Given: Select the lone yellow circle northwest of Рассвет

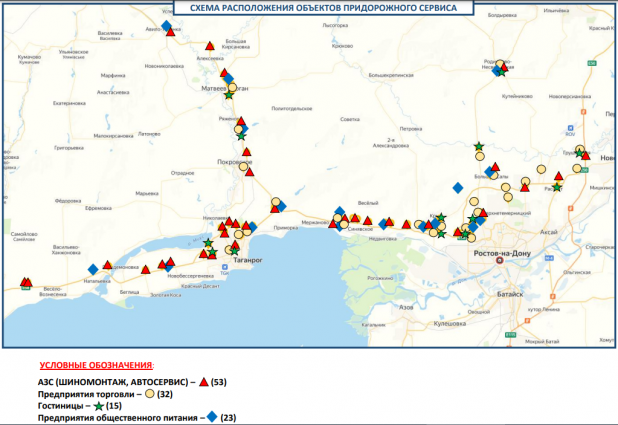Looking at the screenshot, I should [x=541, y=169].
